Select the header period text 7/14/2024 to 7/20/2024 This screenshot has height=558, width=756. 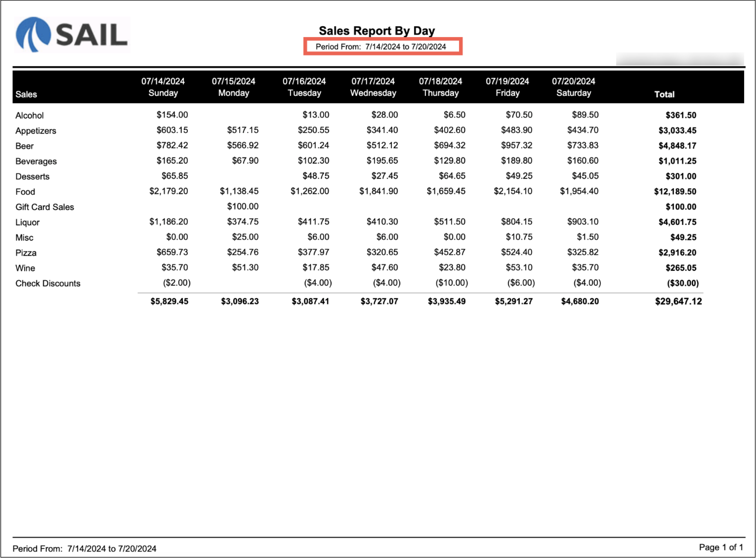click(x=405, y=47)
